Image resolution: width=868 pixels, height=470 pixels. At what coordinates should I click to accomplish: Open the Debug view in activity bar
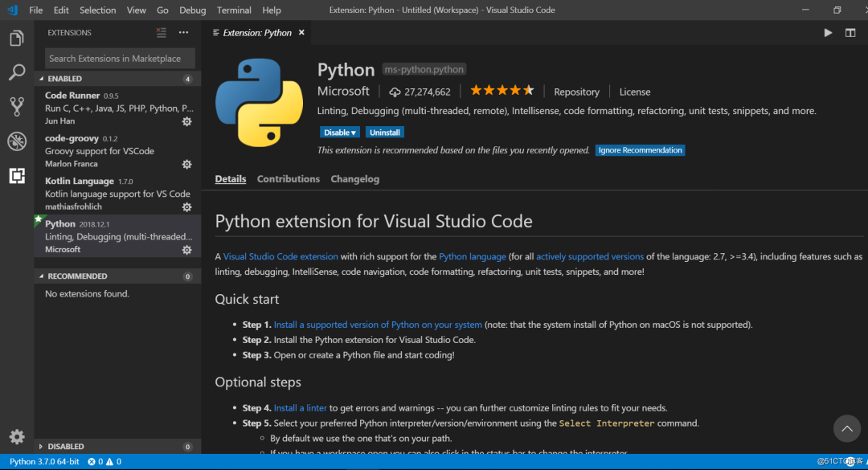[16, 141]
